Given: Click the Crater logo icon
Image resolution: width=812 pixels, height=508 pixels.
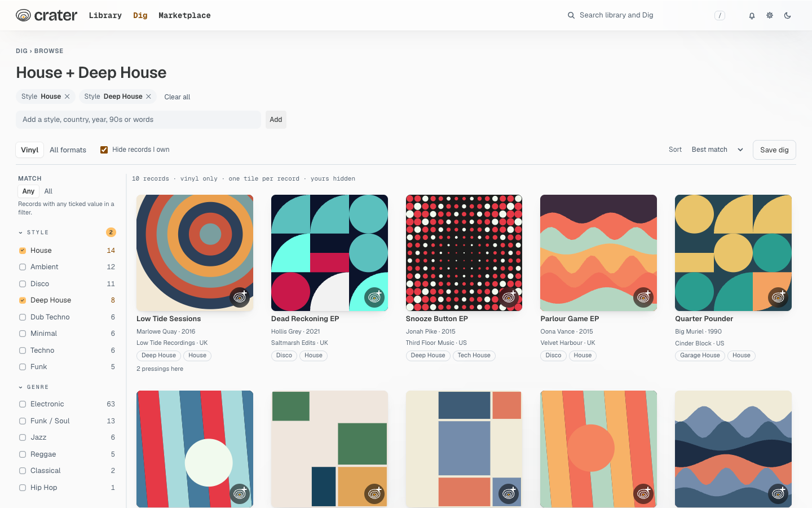Looking at the screenshot, I should [x=23, y=15].
